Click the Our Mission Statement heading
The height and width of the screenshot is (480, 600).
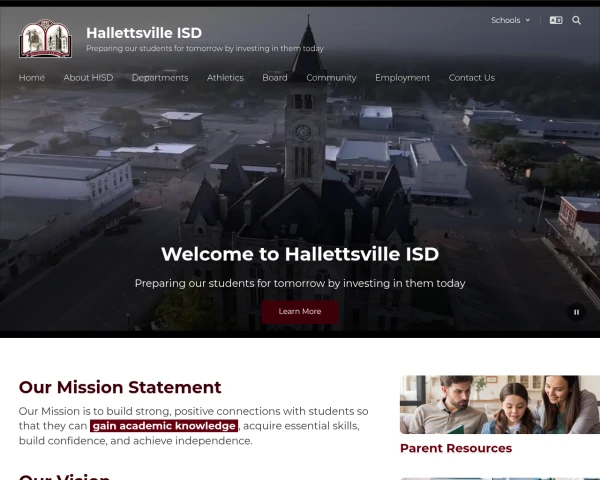click(120, 387)
